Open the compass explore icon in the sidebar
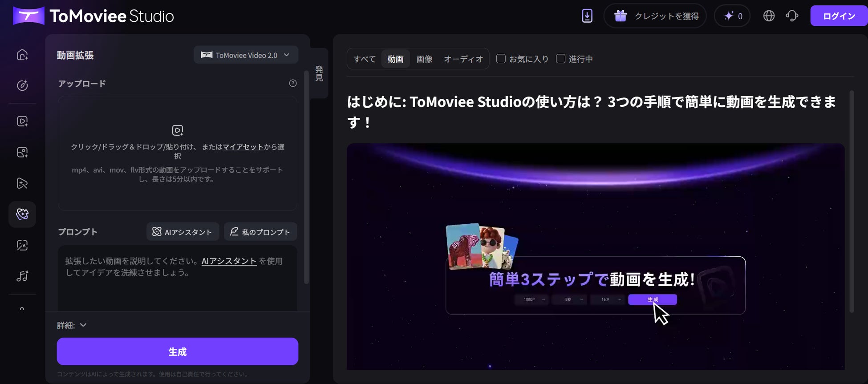 click(22, 85)
